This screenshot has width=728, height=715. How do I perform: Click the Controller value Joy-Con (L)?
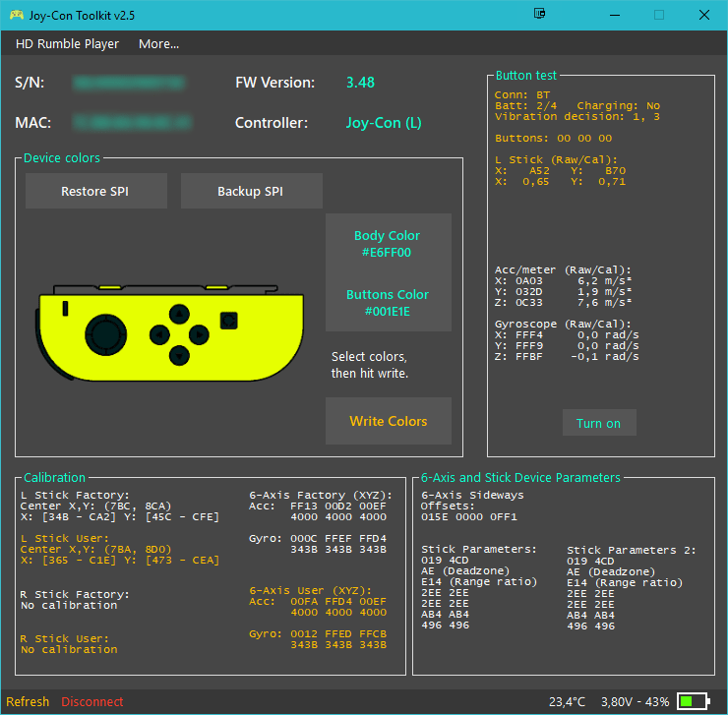click(x=384, y=123)
